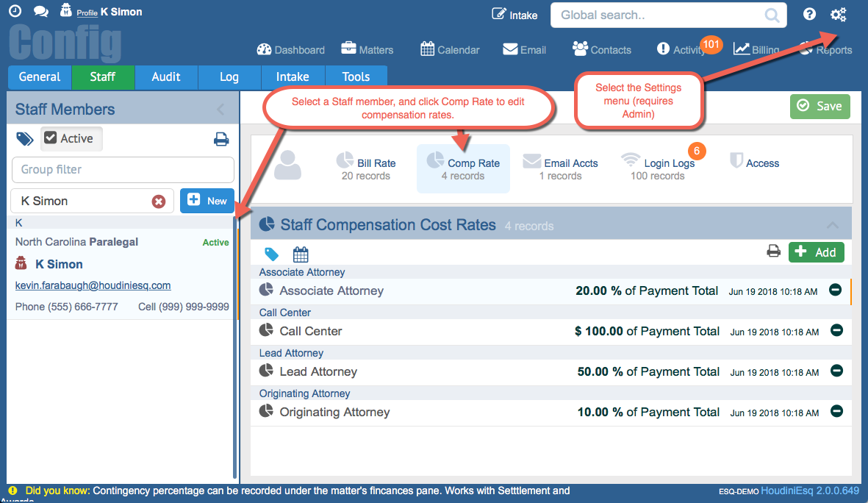This screenshot has width=868, height=503.
Task: Print the staff members list
Action: click(221, 139)
